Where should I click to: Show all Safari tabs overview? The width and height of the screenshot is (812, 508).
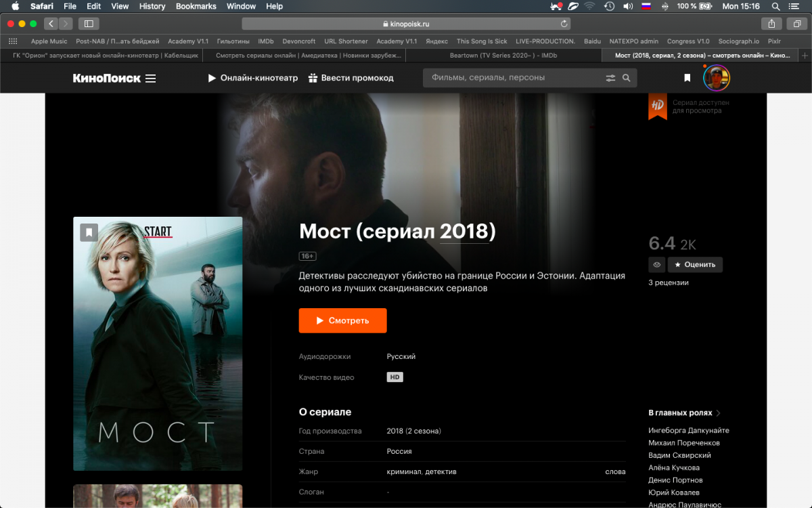tap(797, 24)
